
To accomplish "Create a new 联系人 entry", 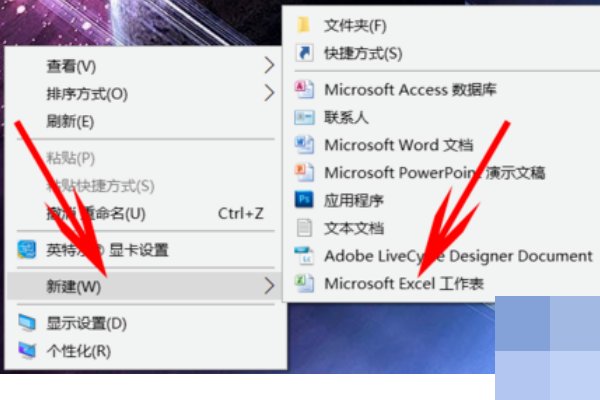I will pyautogui.click(x=444, y=117).
